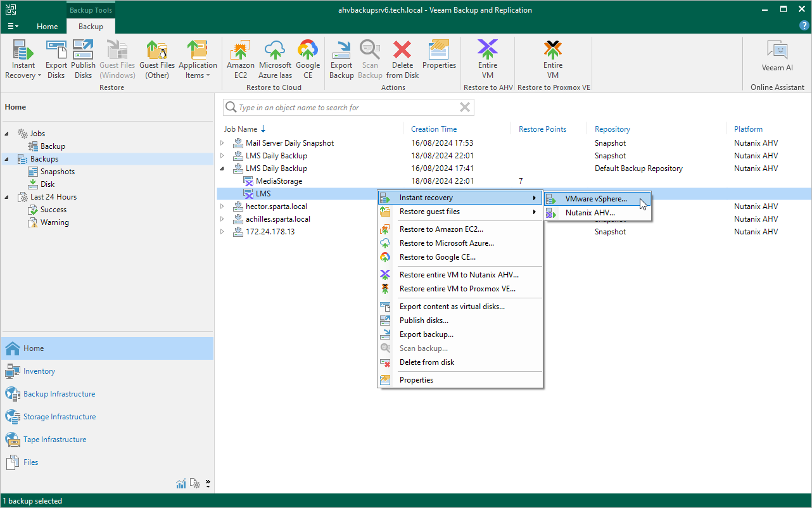Open Properties from the ribbon
This screenshot has height=508, width=812.
439,54
